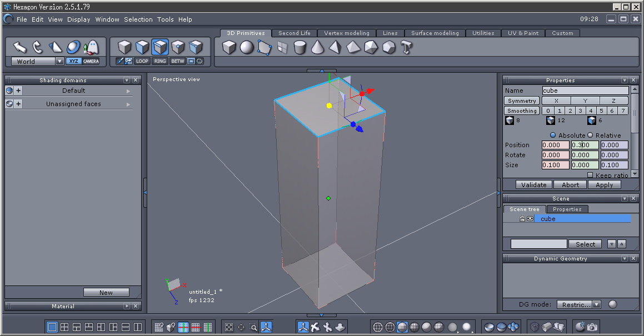644x336 pixels.
Task: Switch to UV & Paint tab
Action: point(523,33)
